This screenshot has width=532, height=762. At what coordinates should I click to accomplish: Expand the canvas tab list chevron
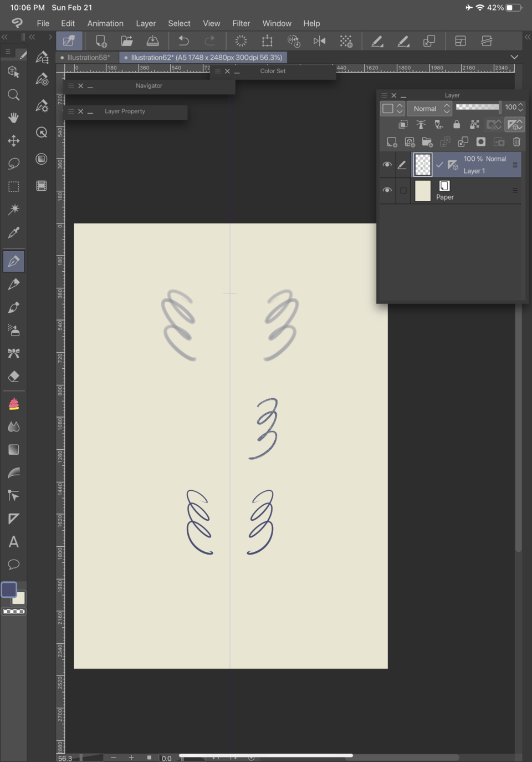(x=514, y=57)
